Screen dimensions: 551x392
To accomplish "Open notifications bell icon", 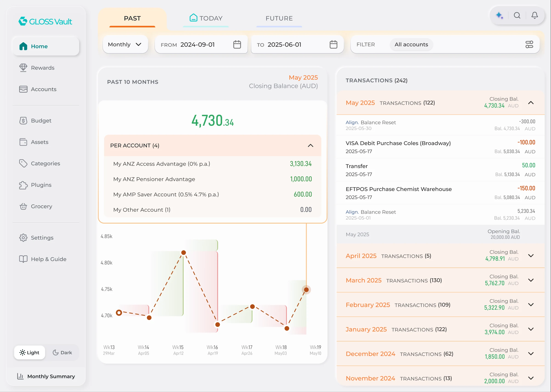I will [x=535, y=15].
